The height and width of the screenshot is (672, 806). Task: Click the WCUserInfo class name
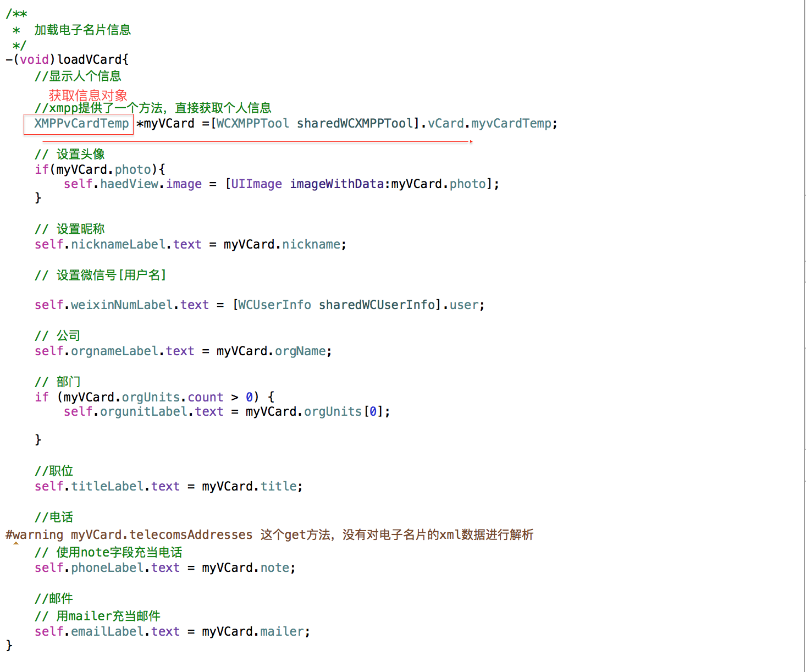[x=274, y=305]
